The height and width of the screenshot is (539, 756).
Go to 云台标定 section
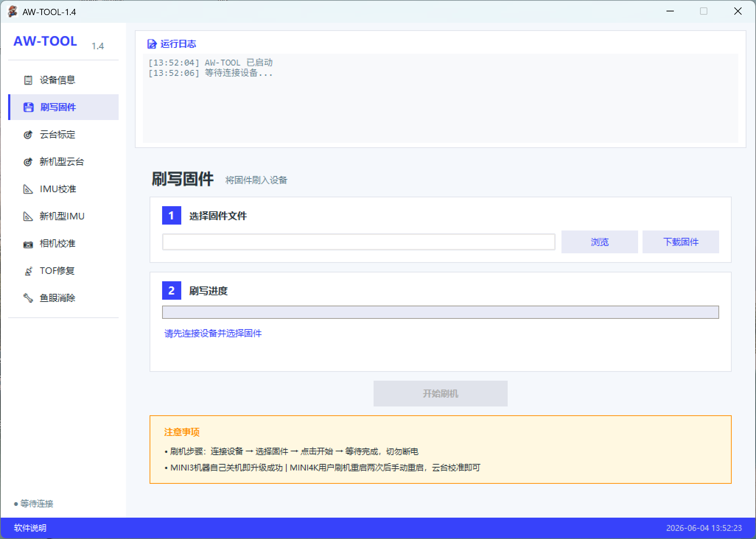pyautogui.click(x=63, y=134)
